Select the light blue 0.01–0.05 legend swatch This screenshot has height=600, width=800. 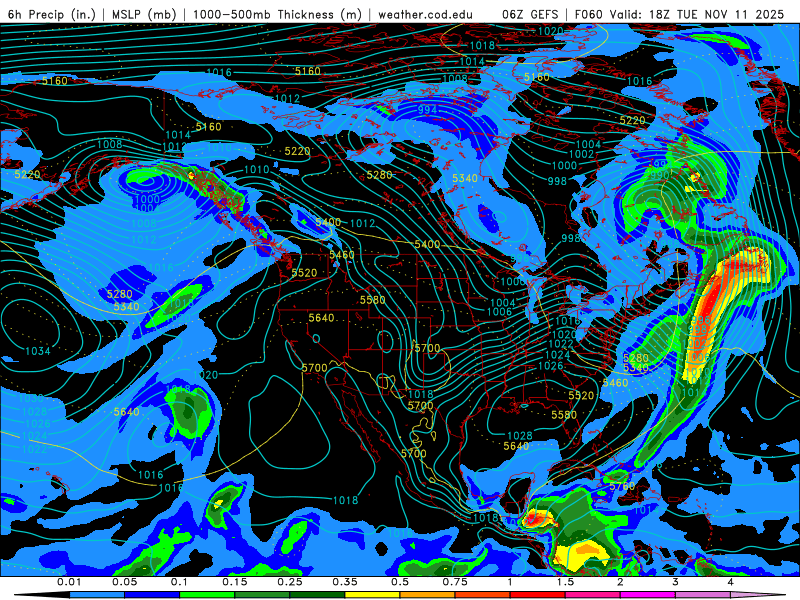pyautogui.click(x=97, y=595)
